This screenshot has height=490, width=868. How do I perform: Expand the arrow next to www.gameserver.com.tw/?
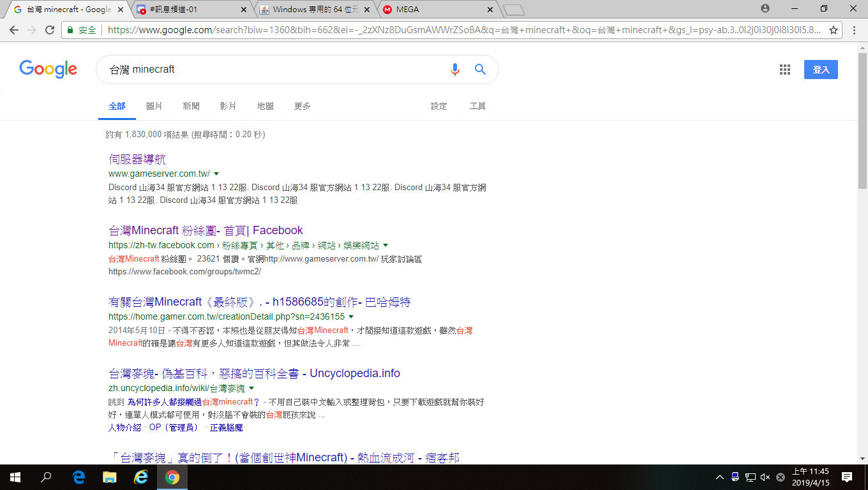(216, 174)
